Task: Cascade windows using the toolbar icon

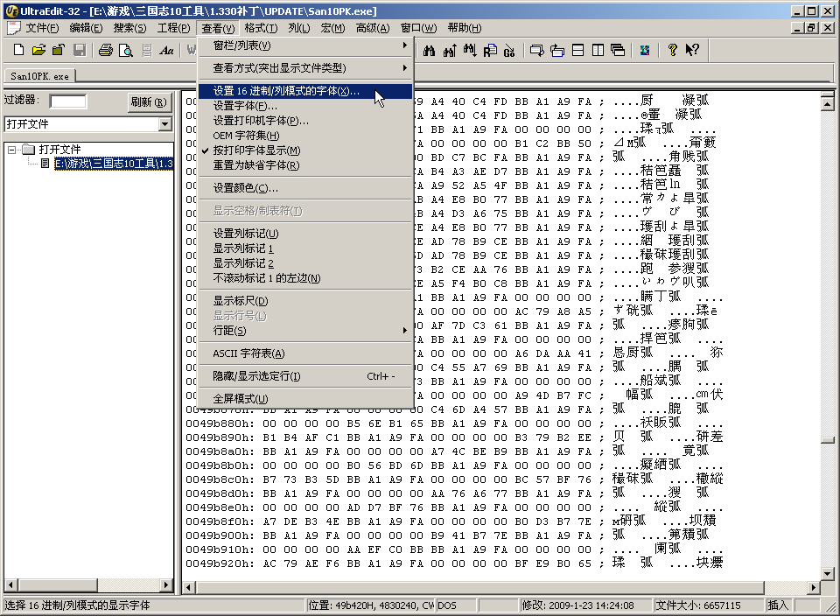Action: [x=618, y=51]
